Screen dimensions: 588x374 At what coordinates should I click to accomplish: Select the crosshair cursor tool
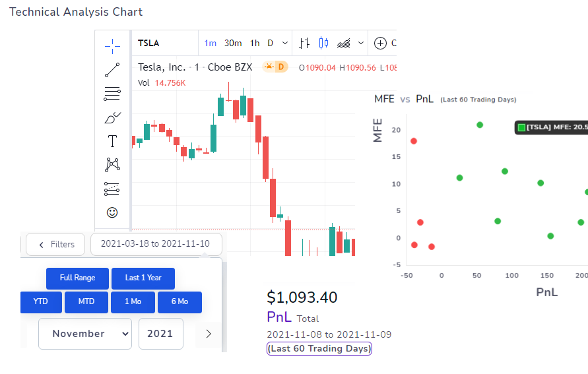112,46
